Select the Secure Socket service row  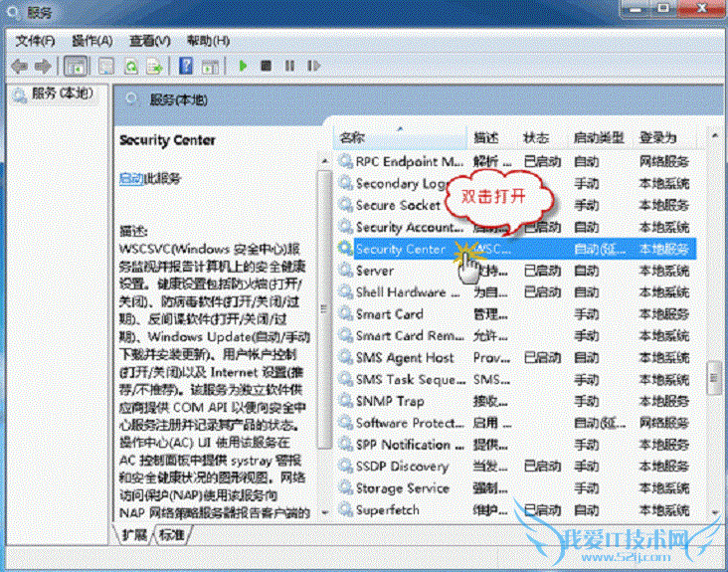(398, 205)
